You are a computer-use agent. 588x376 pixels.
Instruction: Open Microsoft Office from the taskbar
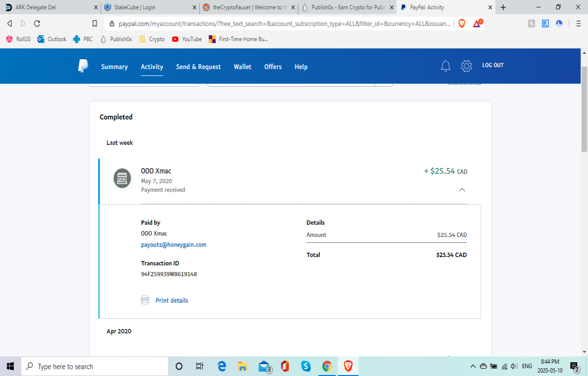click(285, 366)
